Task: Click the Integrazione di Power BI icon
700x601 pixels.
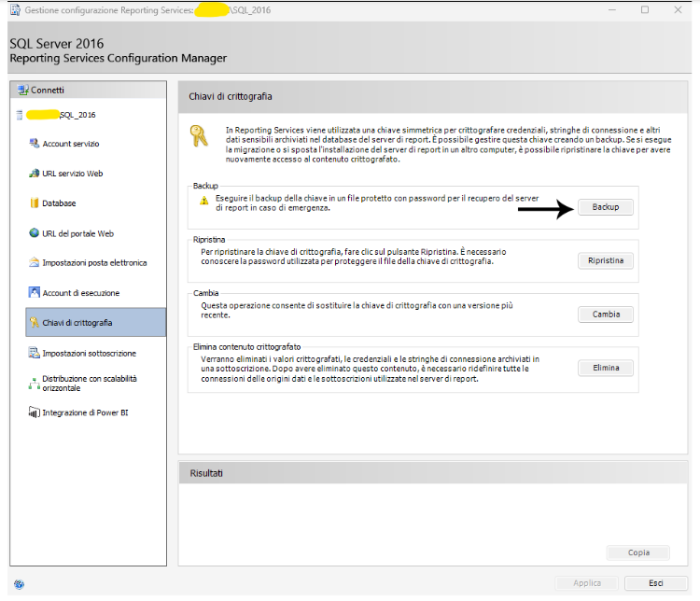Action: pyautogui.click(x=34, y=412)
